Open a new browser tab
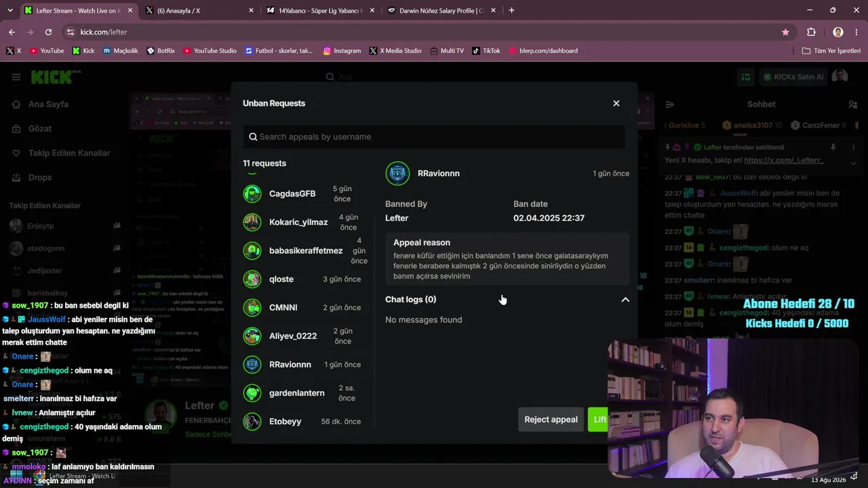868x488 pixels. 511,11
